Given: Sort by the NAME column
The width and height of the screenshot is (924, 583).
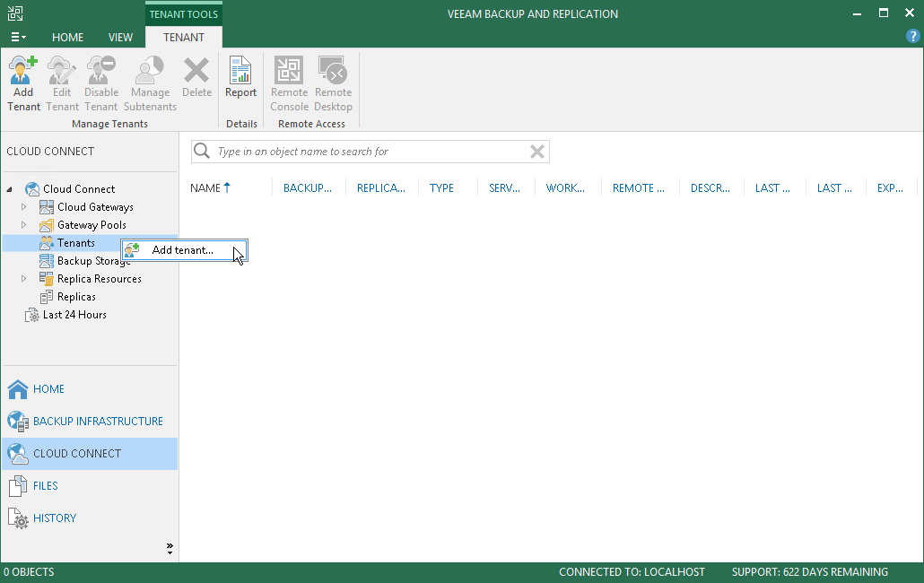Looking at the screenshot, I should 210,187.
